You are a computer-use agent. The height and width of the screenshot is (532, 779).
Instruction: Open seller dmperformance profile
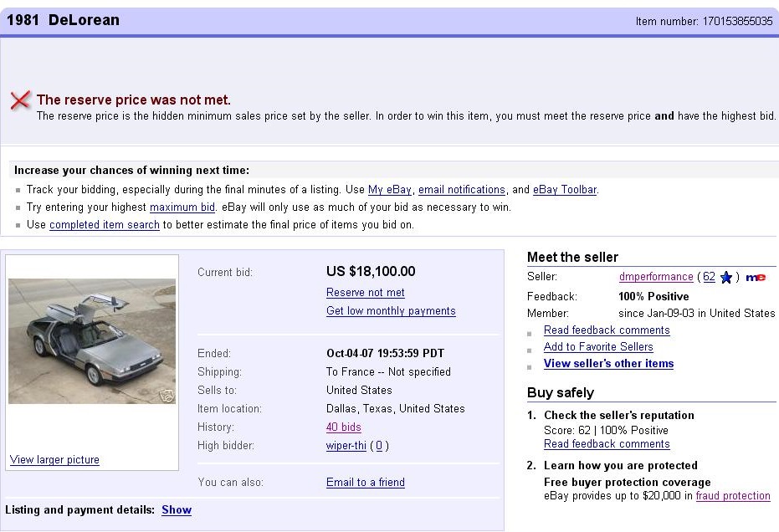coord(656,277)
